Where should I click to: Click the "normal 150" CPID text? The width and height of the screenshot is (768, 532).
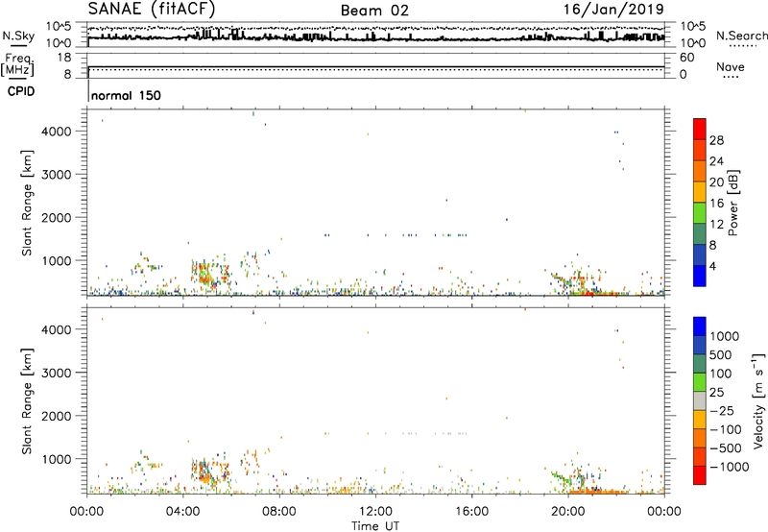click(126, 95)
